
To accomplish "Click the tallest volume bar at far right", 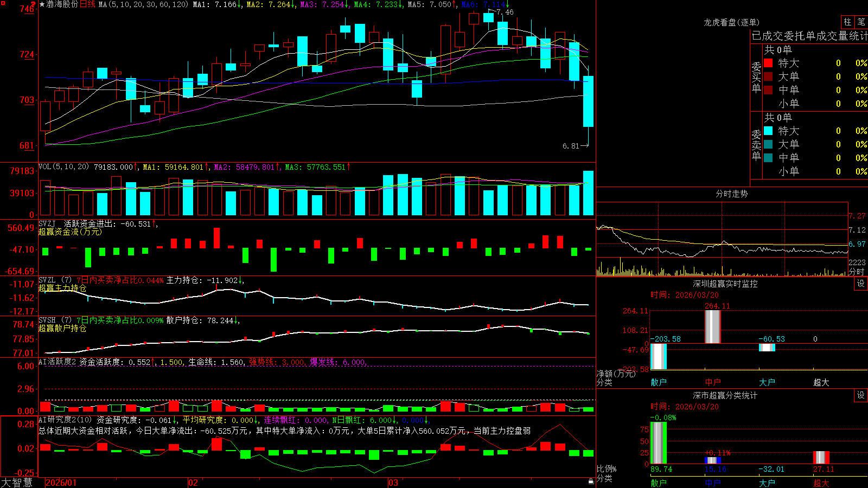I will coord(588,193).
